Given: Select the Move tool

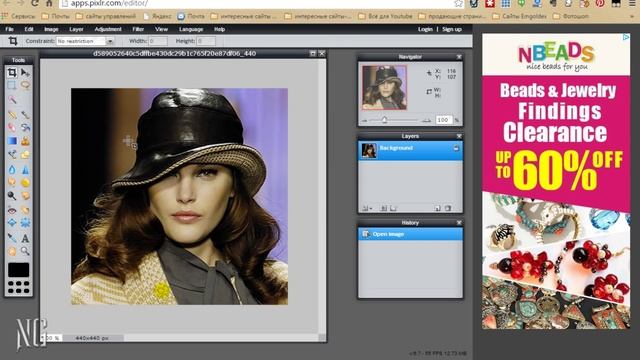Looking at the screenshot, I should [25, 73].
